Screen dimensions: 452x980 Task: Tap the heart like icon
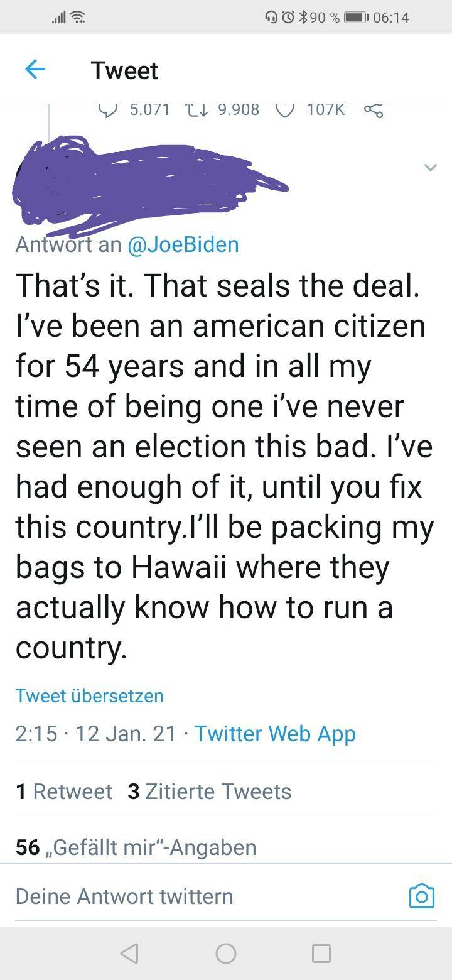[x=285, y=111]
